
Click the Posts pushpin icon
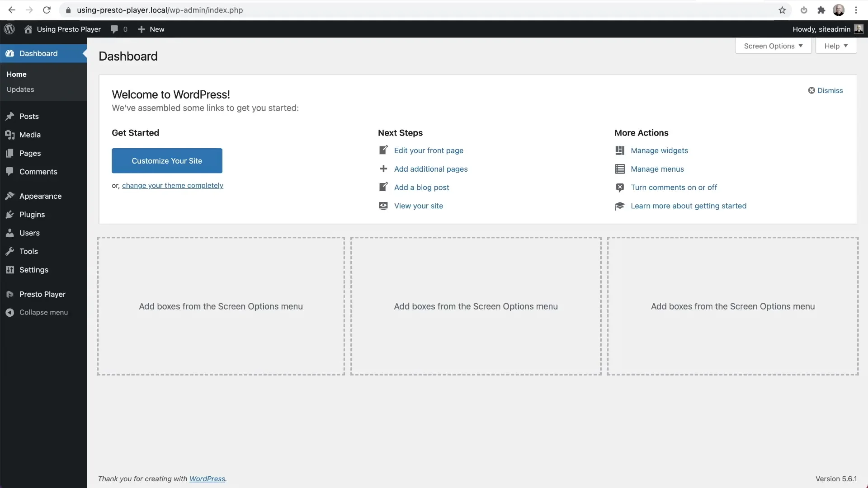[x=9, y=117]
